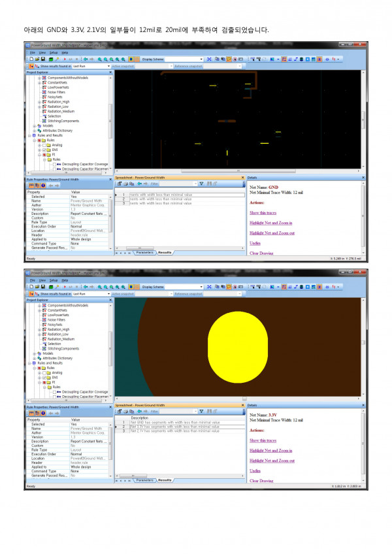392x554 pixels.
Task: Expand the Radiation_High node in upper Project Explorer
Action: 39,102
